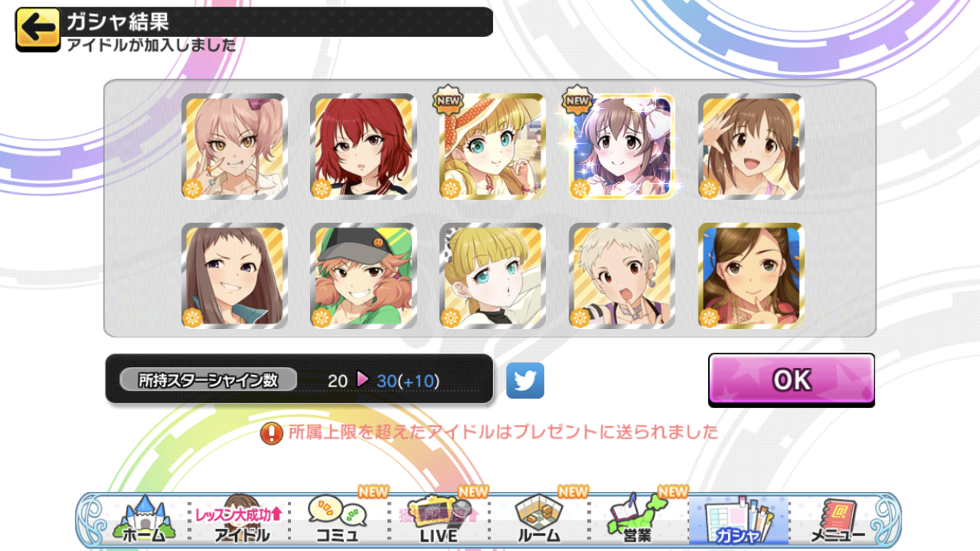
Task: Open the LIVE ticket icon
Action: (x=439, y=520)
